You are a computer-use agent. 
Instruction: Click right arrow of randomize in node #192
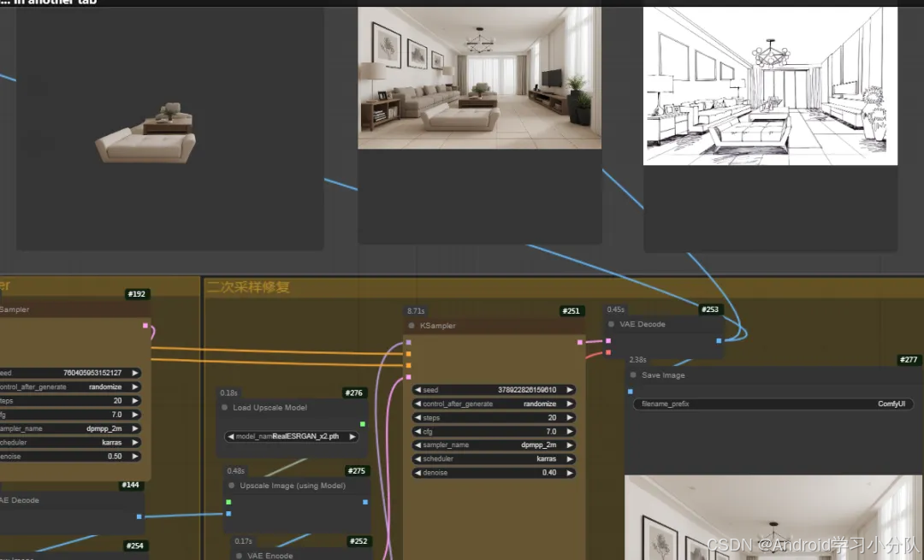135,387
